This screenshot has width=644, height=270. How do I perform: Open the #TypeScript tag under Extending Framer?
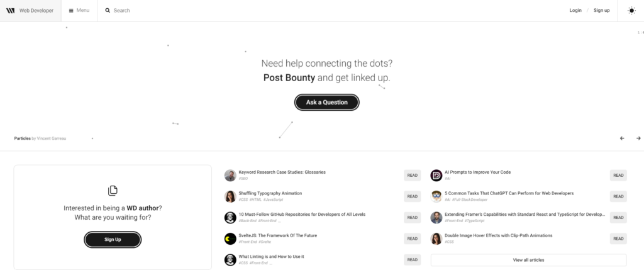(x=474, y=221)
